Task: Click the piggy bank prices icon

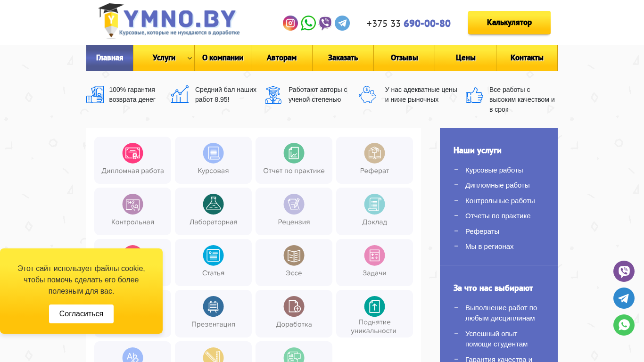Action: click(367, 94)
